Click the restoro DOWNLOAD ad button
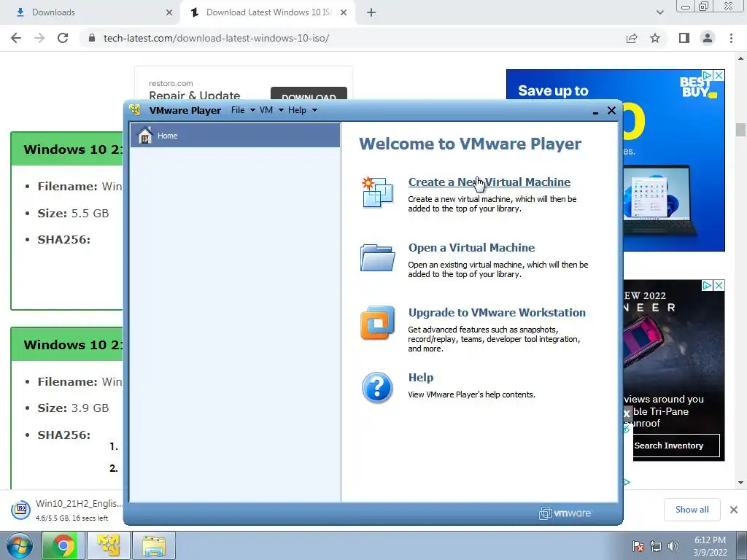 tap(309, 94)
